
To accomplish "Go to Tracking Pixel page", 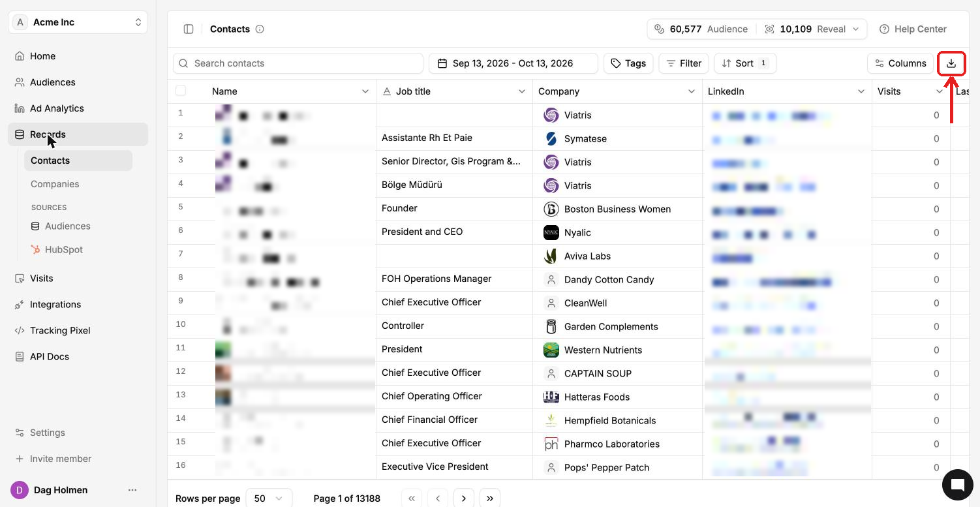I will coord(78,330).
